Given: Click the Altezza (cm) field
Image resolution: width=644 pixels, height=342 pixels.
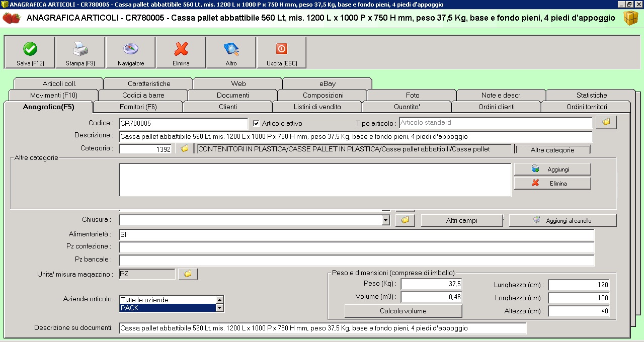Looking at the screenshot, I should 579,311.
